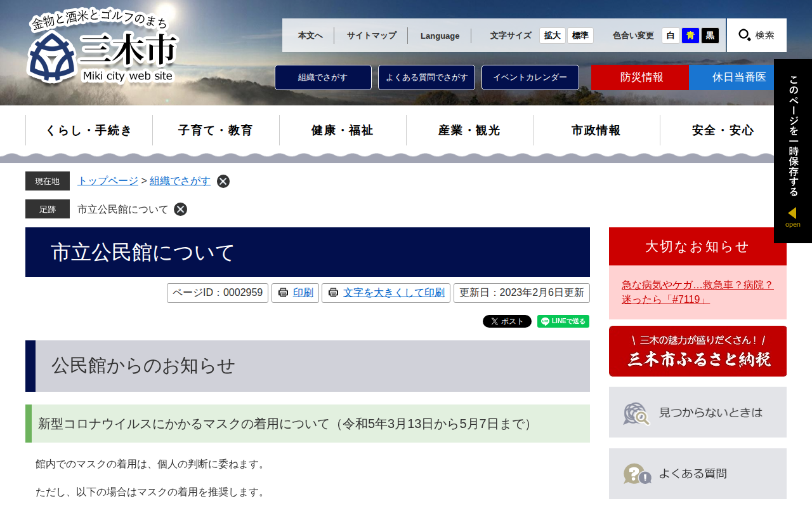Click the printer icon beside 印刷
Viewport: 812px width, 508px height.
point(283,293)
